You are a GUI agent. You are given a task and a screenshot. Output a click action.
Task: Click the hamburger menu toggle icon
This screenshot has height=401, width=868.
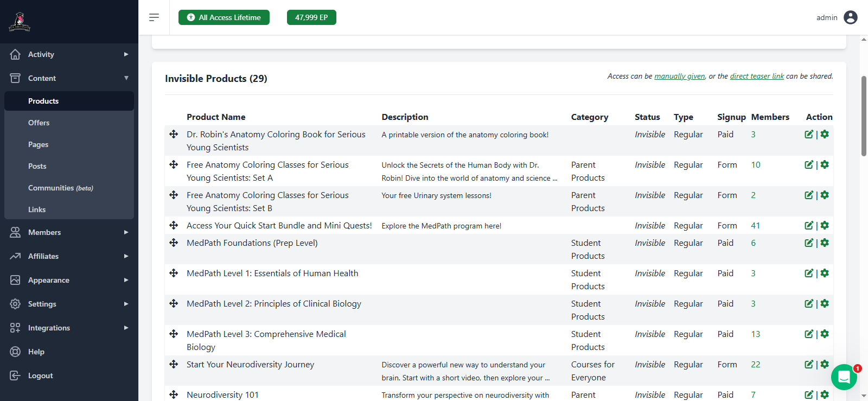pyautogui.click(x=154, y=17)
